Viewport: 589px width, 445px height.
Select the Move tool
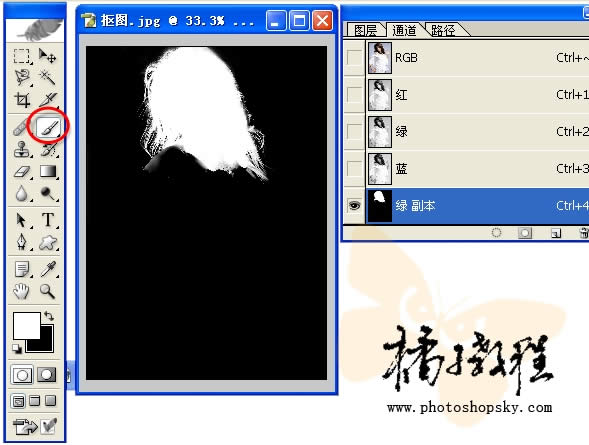coord(48,56)
